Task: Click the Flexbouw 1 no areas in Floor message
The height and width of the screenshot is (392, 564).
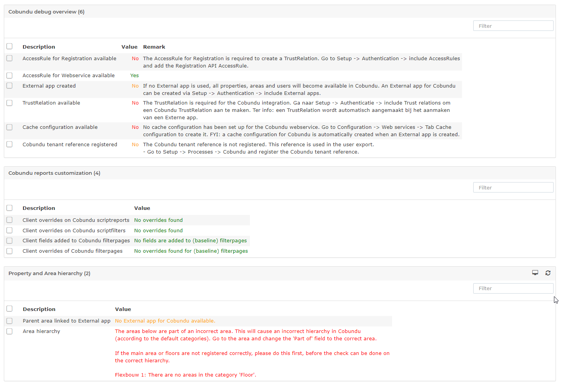Action: pyautogui.click(x=185, y=375)
